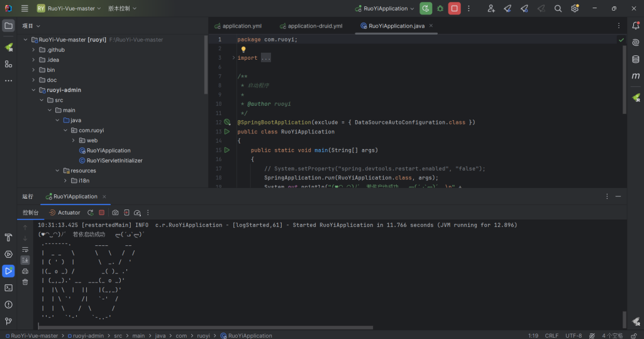Toggle scroll to end in console

pos(25,260)
